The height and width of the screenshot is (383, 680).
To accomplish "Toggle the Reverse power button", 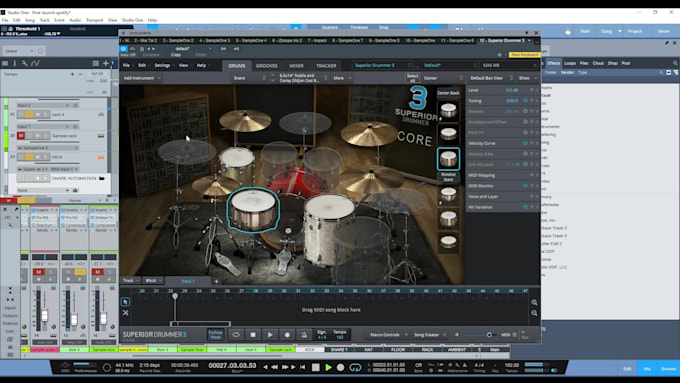I will (x=525, y=111).
